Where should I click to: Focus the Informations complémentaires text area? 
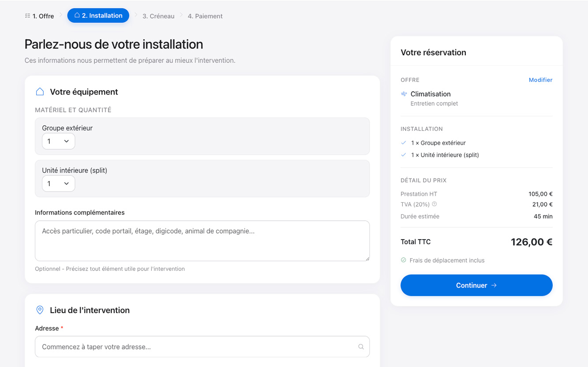(x=202, y=241)
